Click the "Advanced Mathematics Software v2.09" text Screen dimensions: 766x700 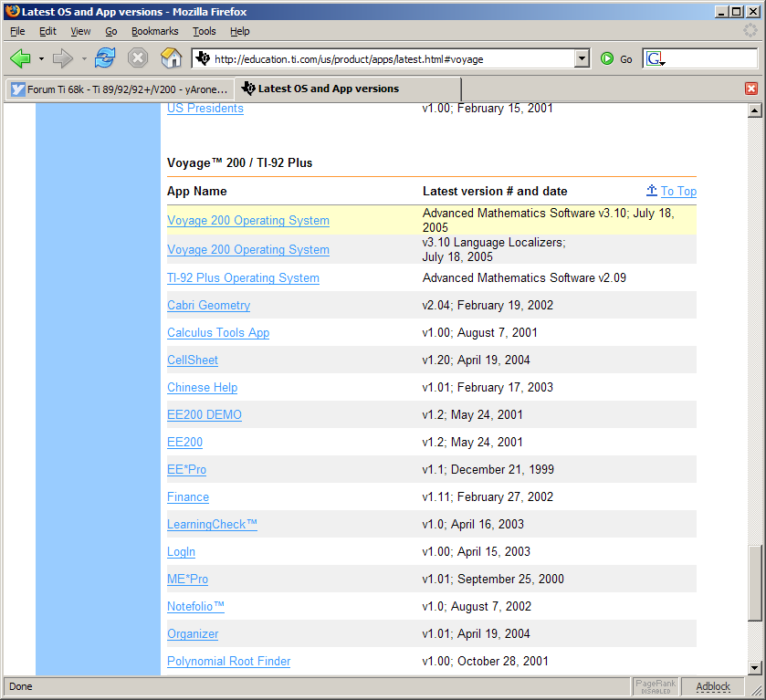point(524,278)
